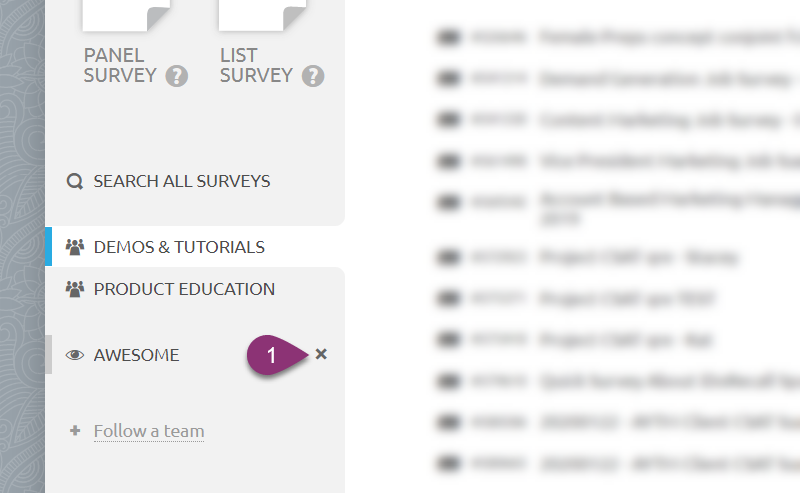This screenshot has width=800, height=493.
Task: Remove Awesome team with the X icon
Action: (321, 354)
